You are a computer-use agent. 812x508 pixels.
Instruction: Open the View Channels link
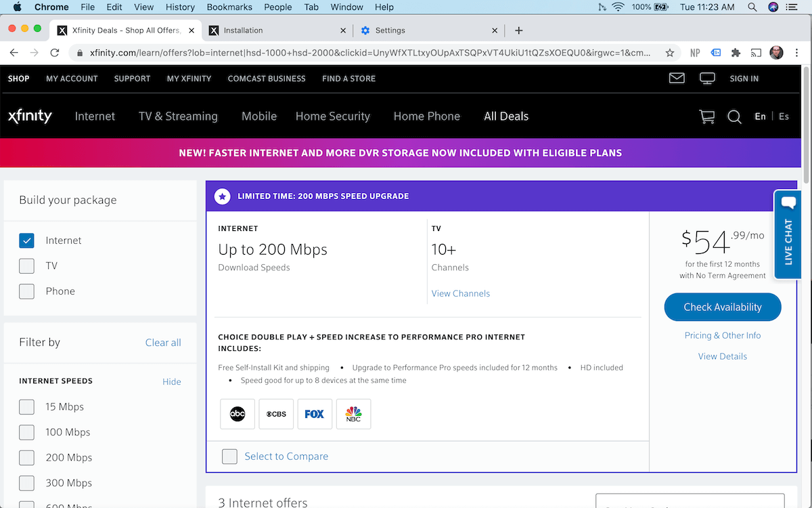pos(461,293)
